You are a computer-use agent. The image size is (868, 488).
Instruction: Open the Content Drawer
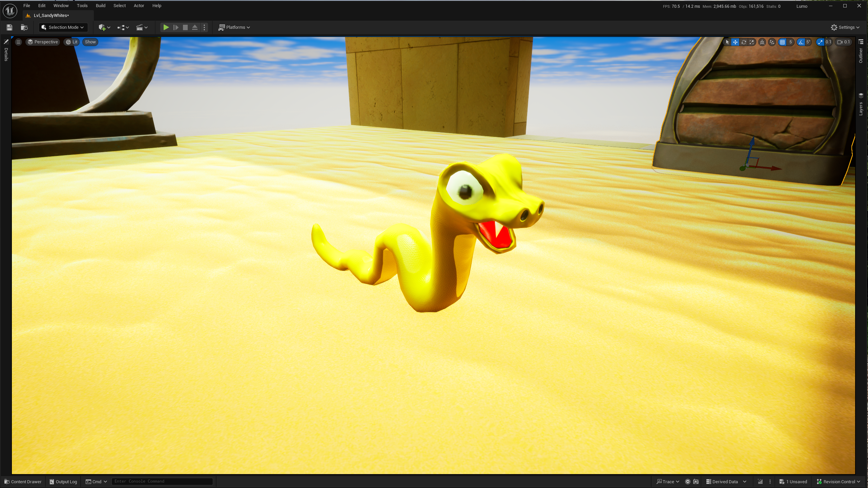(23, 482)
